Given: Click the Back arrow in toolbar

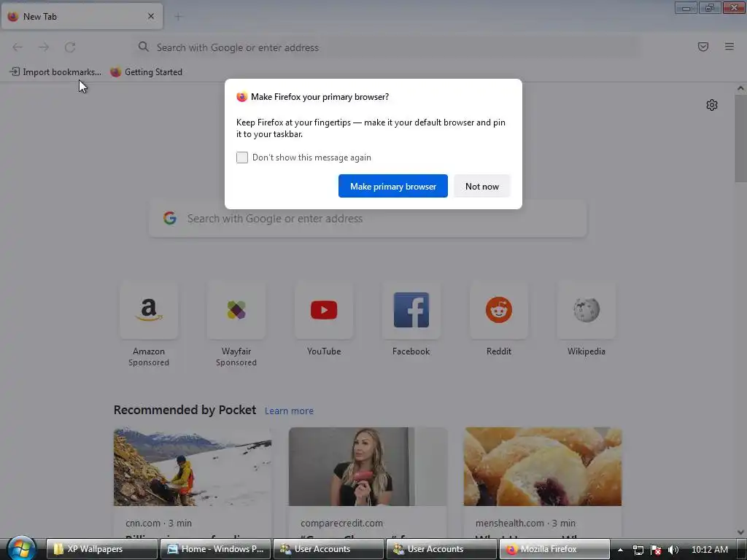Looking at the screenshot, I should pyautogui.click(x=18, y=47).
